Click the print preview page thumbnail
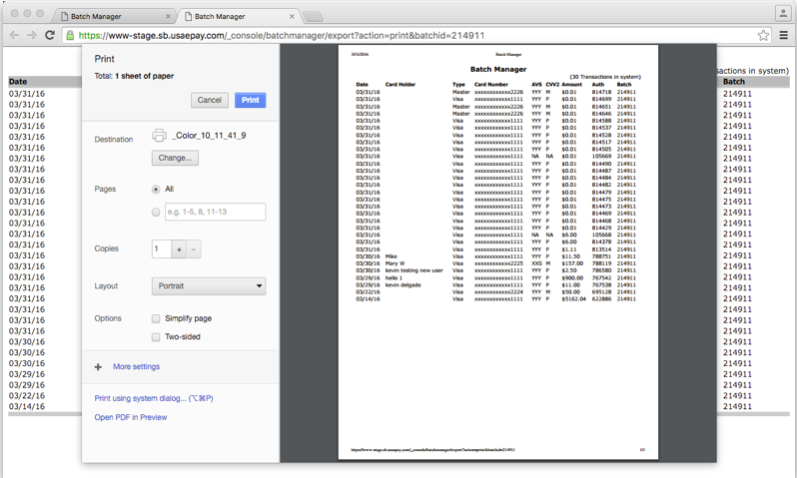The image size is (797, 478). [498, 252]
